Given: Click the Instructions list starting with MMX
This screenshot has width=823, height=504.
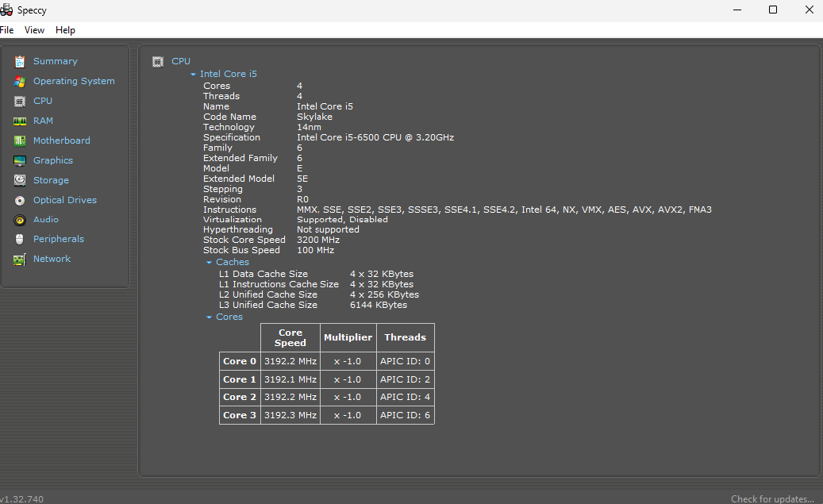Looking at the screenshot, I should click(x=504, y=210).
